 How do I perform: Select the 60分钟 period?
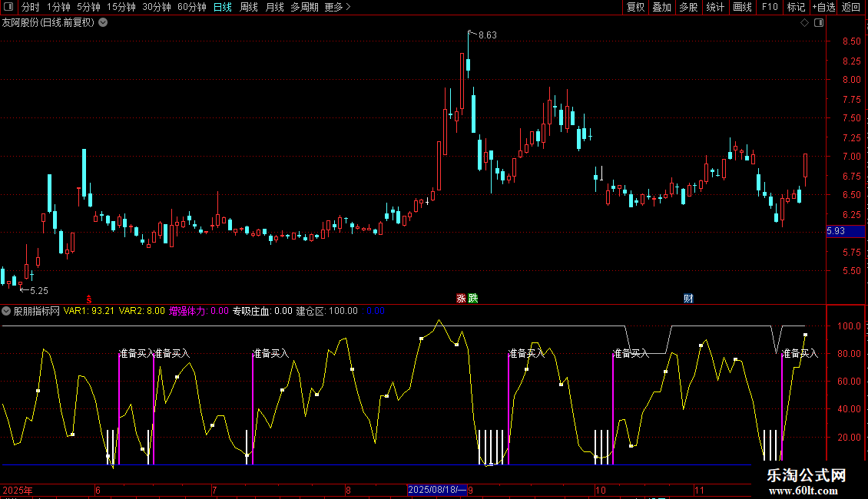[x=192, y=7]
